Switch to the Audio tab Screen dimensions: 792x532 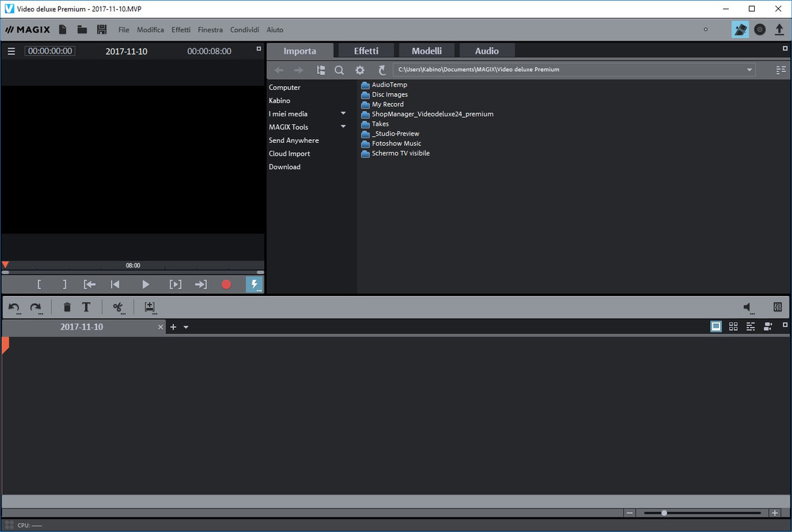487,51
